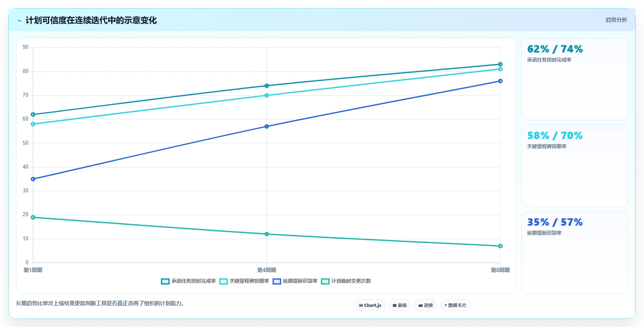This screenshot has width=644, height=327.
Task: Toggle the 延期提前识别率 legend series
Action: click(295, 281)
